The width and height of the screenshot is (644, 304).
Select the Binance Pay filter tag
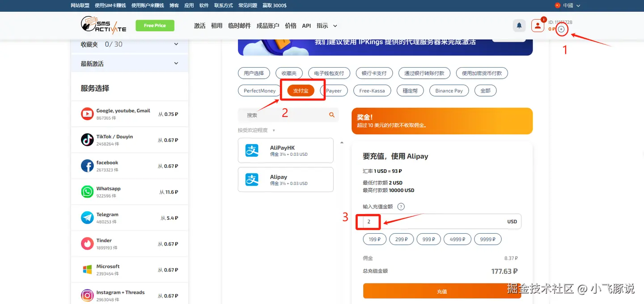[x=449, y=90]
